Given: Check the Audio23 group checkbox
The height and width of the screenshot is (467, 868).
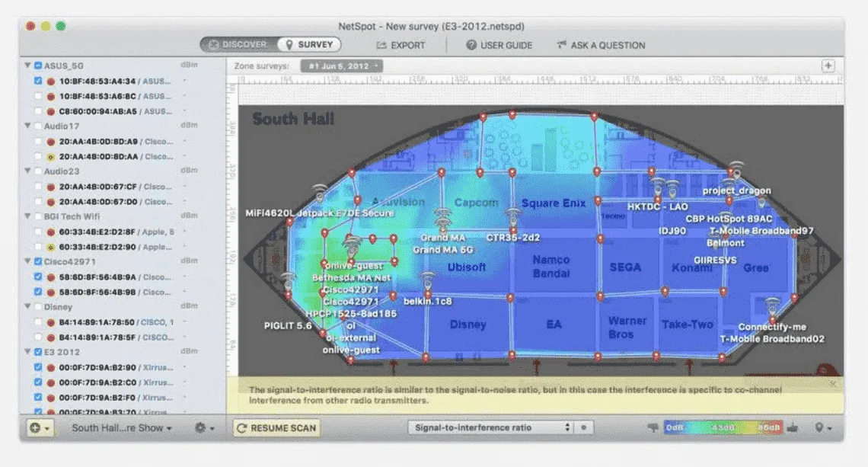Looking at the screenshot, I should pyautogui.click(x=37, y=171).
